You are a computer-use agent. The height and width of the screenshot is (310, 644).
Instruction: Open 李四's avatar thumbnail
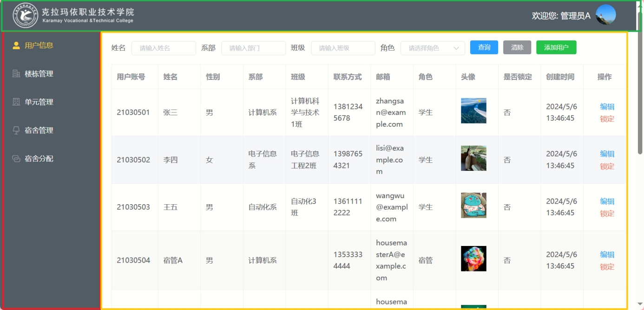click(473, 158)
